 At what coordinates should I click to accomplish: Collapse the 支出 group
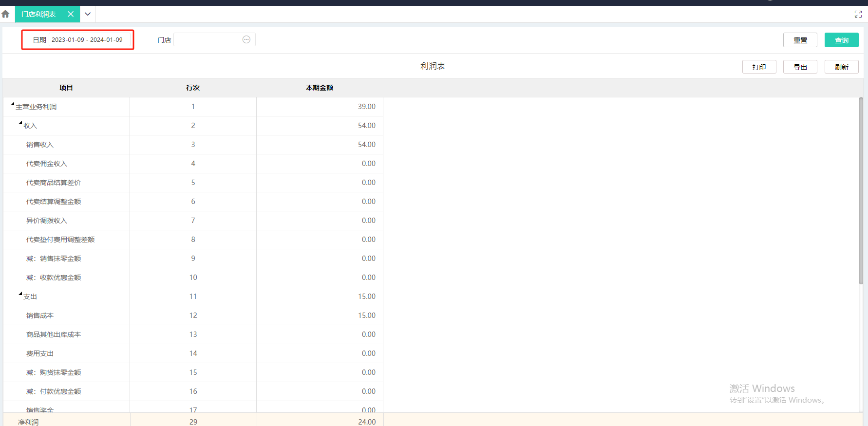[x=20, y=294]
